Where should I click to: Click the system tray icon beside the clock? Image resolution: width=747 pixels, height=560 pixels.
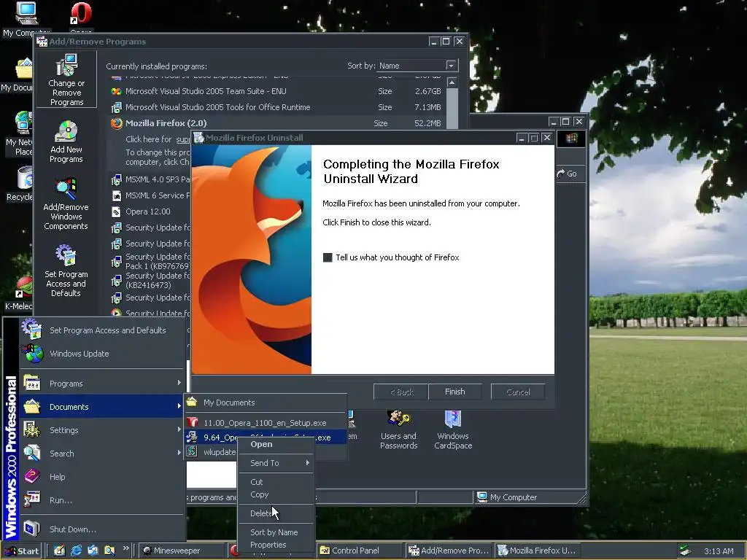685,551
